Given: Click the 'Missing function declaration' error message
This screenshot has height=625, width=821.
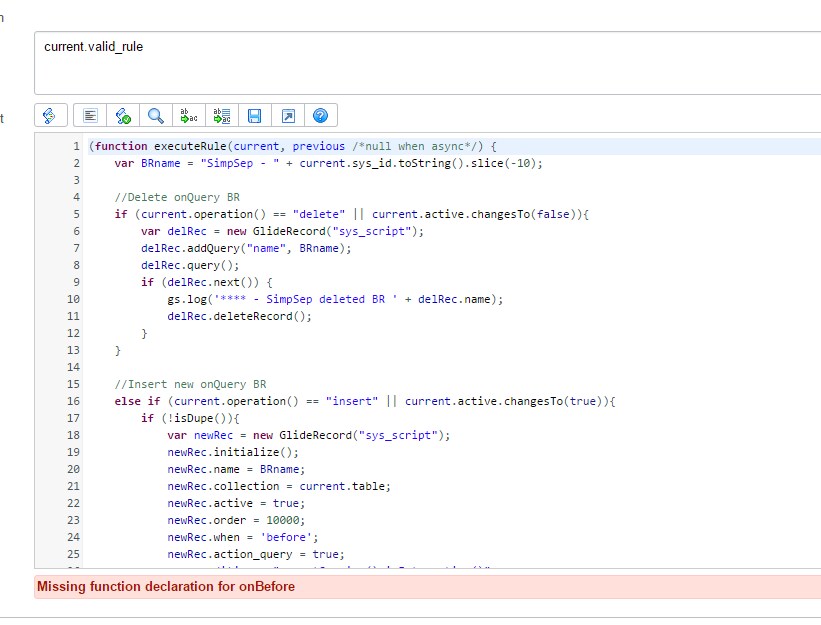Looking at the screenshot, I should pyautogui.click(x=166, y=587).
